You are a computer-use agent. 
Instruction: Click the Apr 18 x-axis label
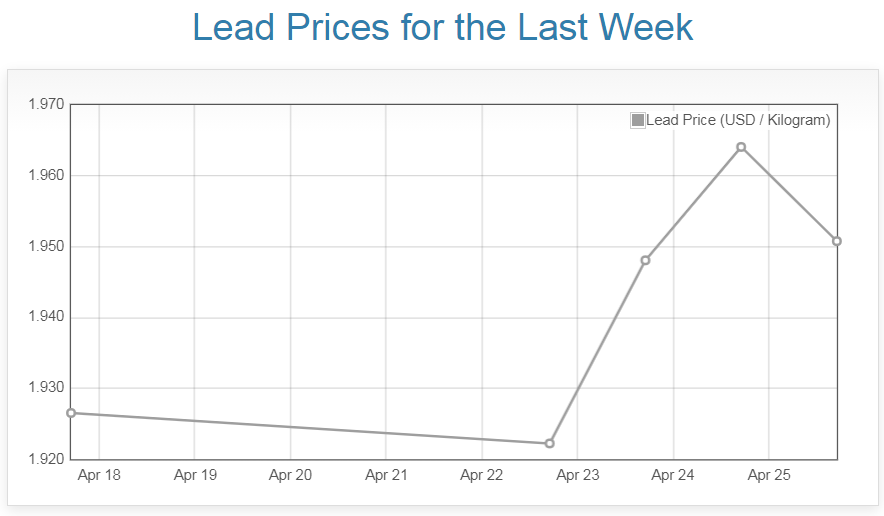point(99,475)
